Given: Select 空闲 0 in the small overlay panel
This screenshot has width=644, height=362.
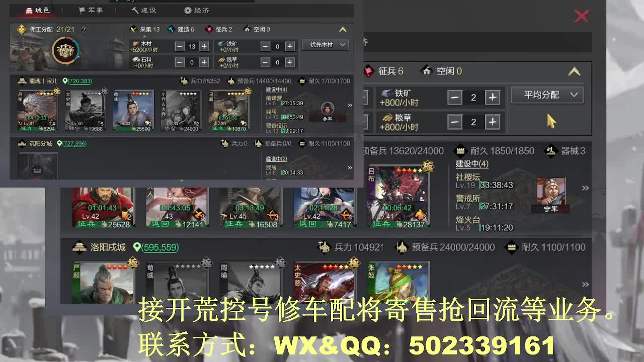Looking at the screenshot, I should click(257, 30).
